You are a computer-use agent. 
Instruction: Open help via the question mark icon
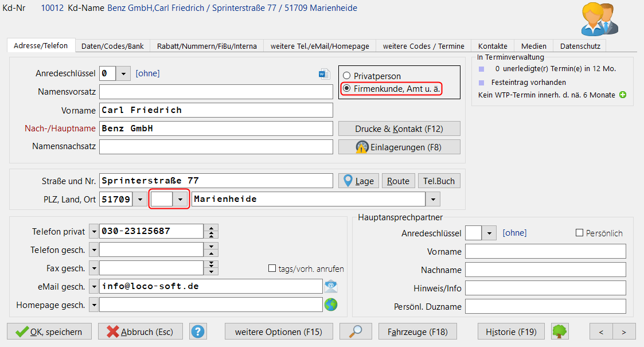pyautogui.click(x=198, y=331)
